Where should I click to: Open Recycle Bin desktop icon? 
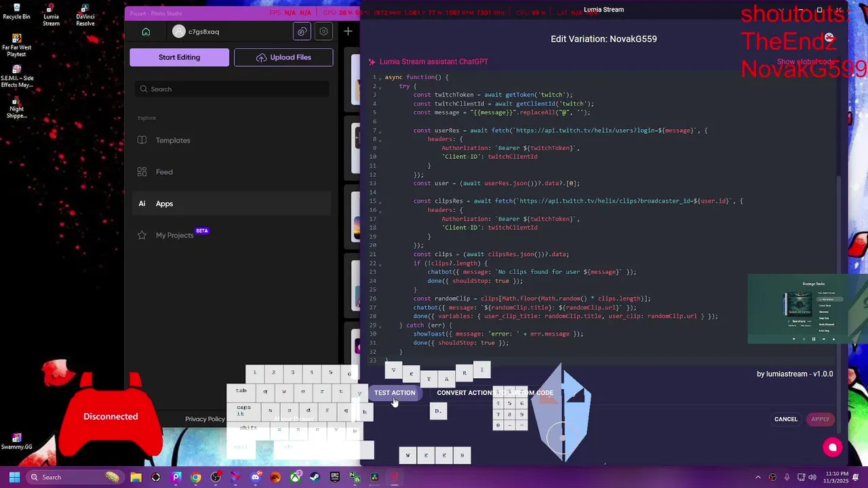16,12
